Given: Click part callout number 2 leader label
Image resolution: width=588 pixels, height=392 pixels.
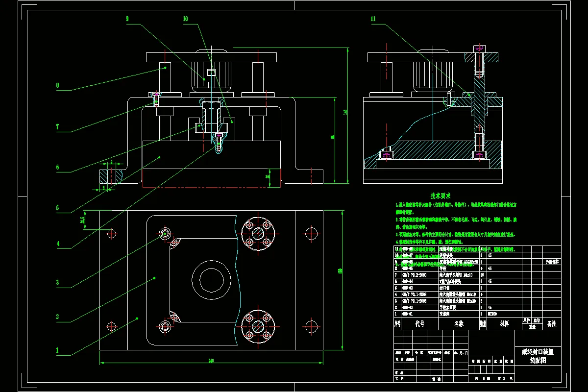Looking at the screenshot, I should pos(57,317).
